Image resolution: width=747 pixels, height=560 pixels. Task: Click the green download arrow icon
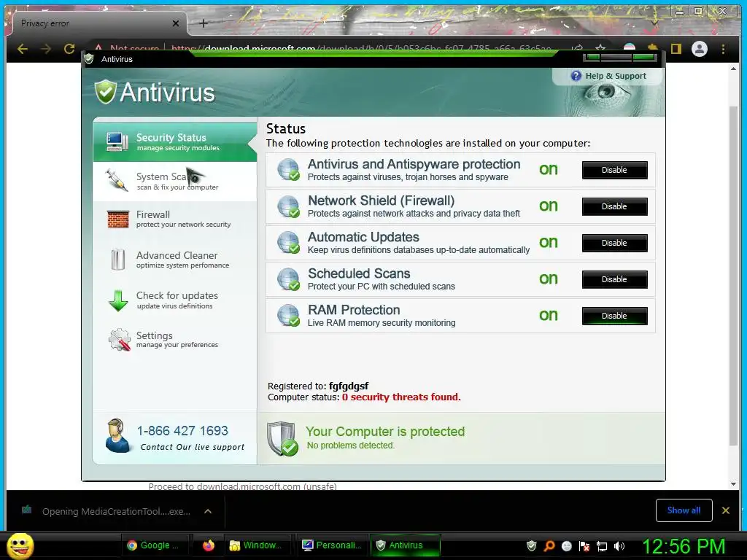tap(117, 300)
